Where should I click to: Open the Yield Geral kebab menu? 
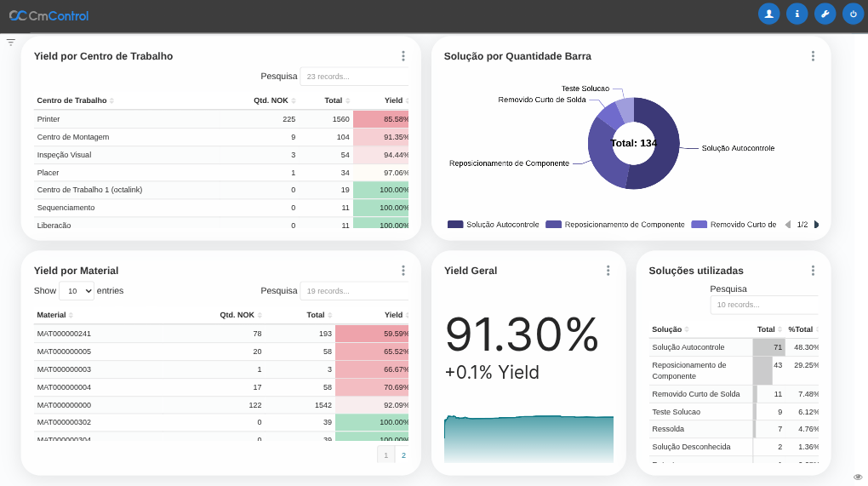pos(608,271)
